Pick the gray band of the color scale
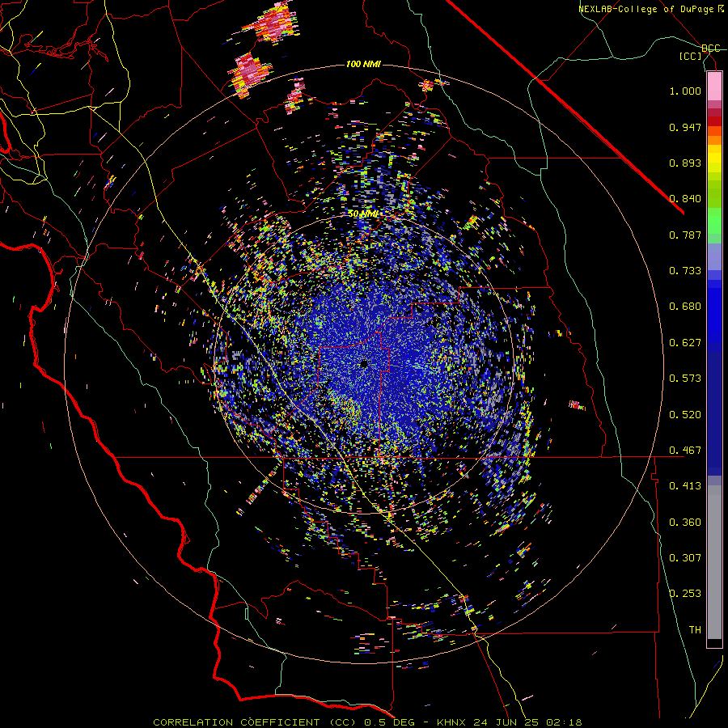This screenshot has height=728, width=728. pyautogui.click(x=714, y=562)
